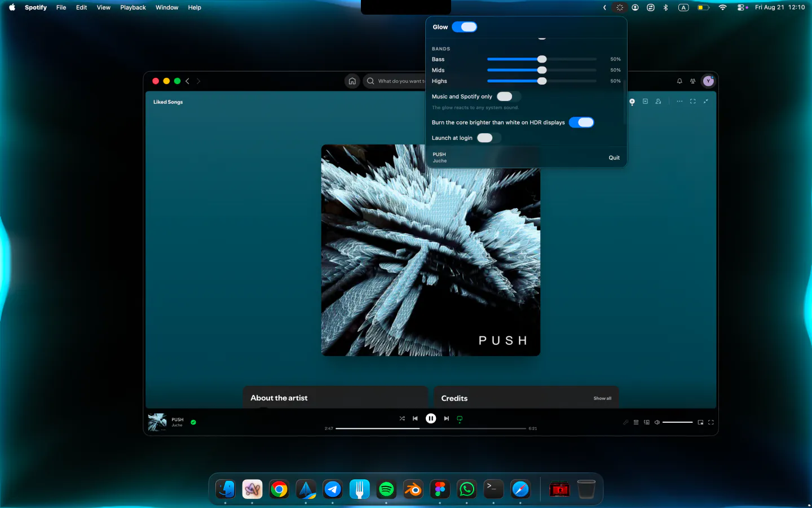Open the Bluetooth status menu
812x508 pixels.
pos(665,7)
